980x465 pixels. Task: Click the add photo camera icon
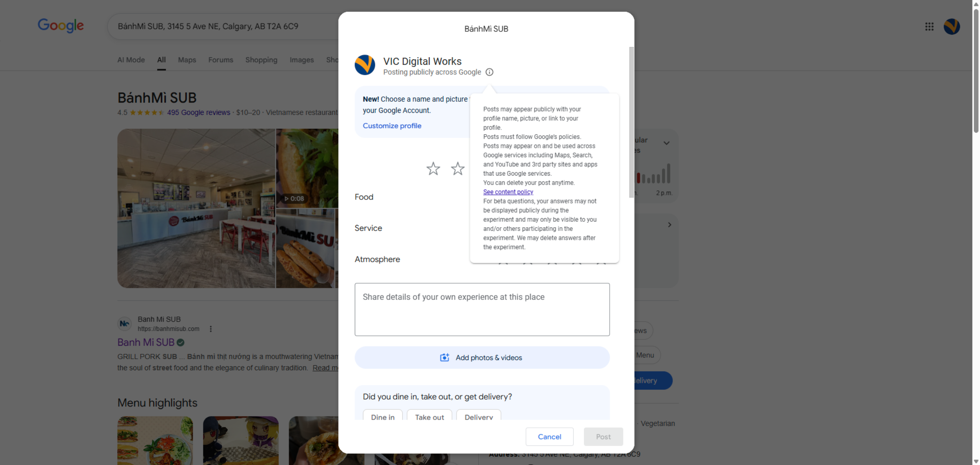point(444,358)
